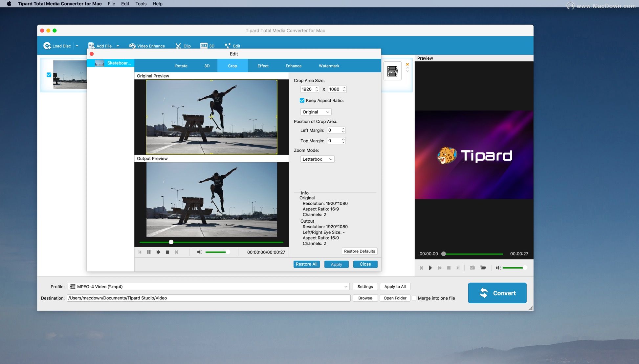Viewport: 639px width, 364px height.
Task: Open the Zoom Mode Letterbox dropdown
Action: click(317, 159)
